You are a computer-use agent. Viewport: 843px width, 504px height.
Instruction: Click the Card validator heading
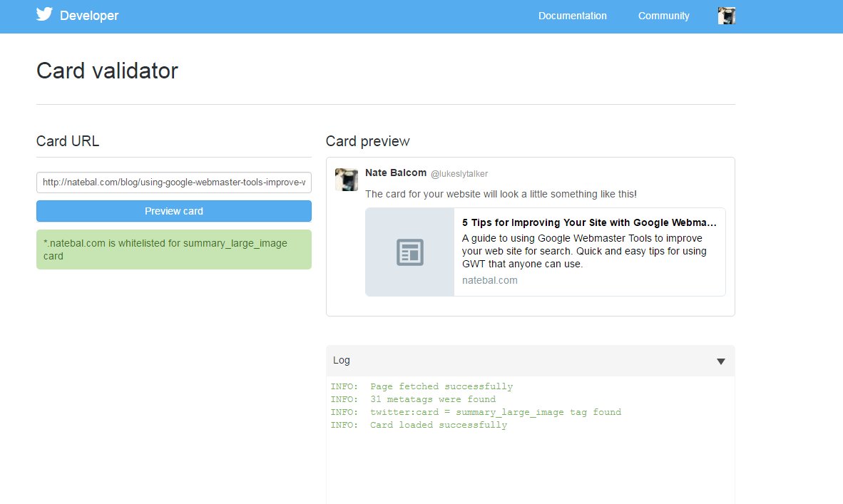(x=107, y=71)
